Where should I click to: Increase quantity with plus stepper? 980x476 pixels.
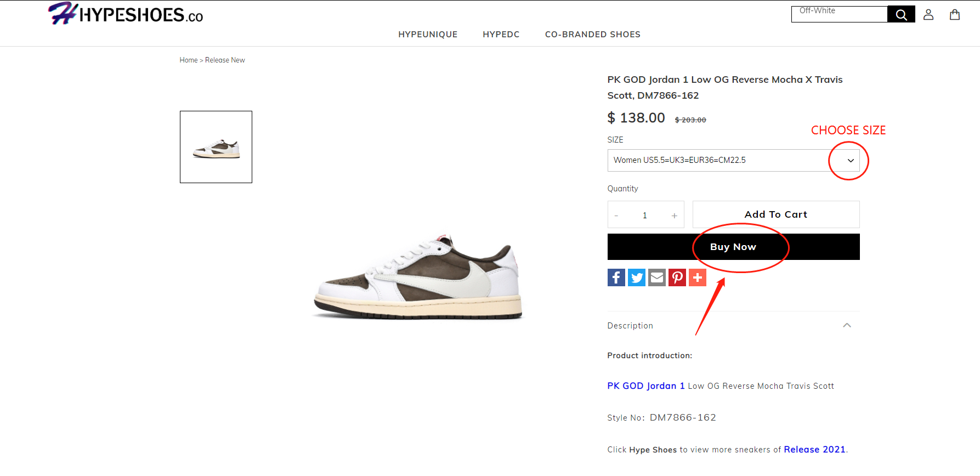pos(675,216)
